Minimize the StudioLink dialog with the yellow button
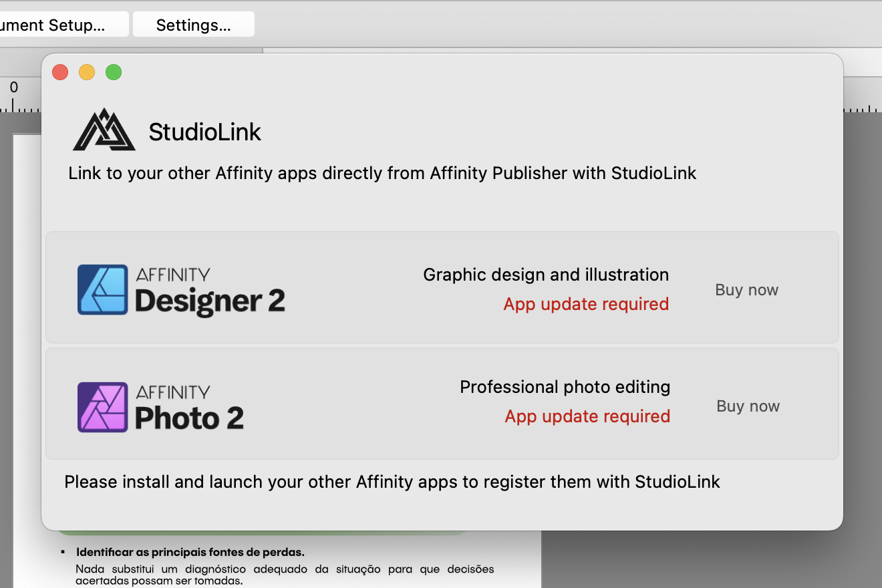Screen dimensions: 882x588 click(87, 72)
